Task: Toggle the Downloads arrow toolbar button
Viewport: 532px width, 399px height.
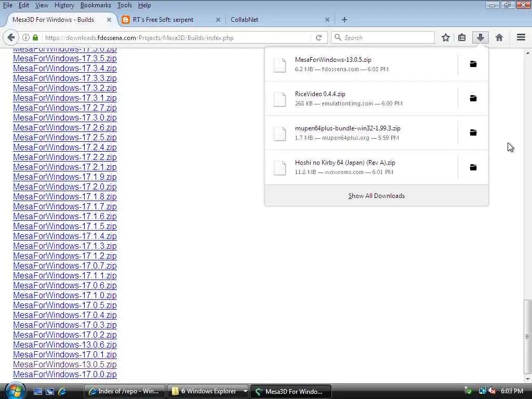Action: coord(481,37)
